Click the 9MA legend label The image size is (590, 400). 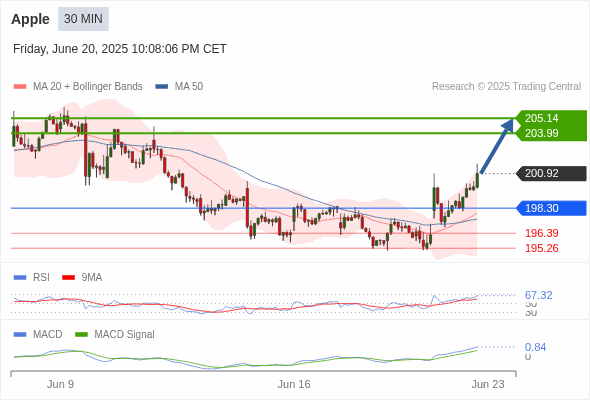pos(92,278)
